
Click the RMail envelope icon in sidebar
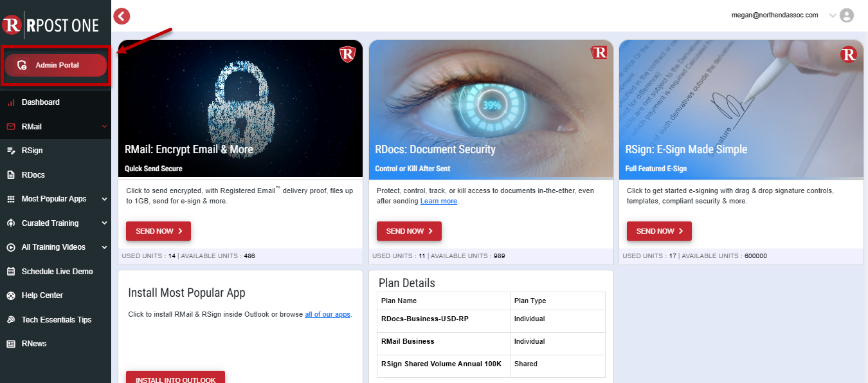coord(11,127)
